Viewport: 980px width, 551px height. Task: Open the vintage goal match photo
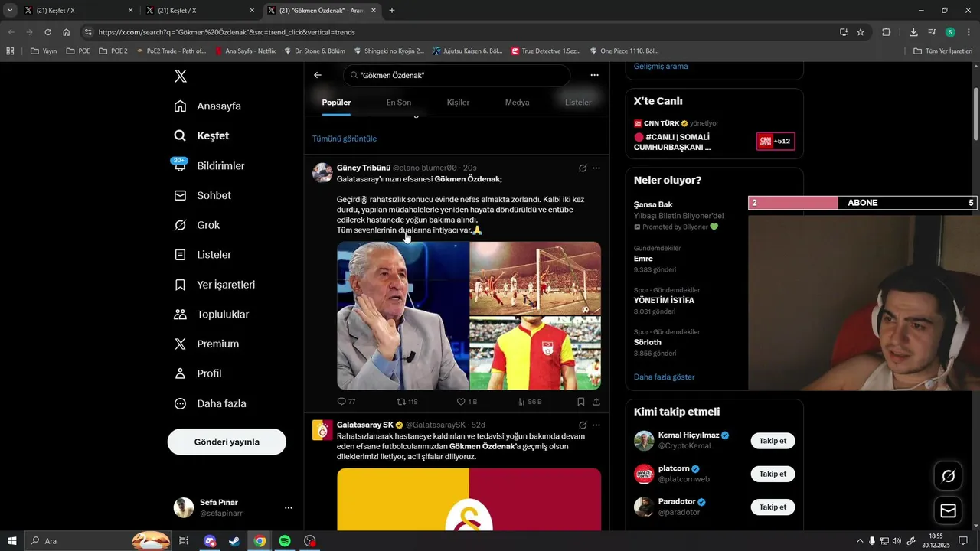pyautogui.click(x=535, y=278)
